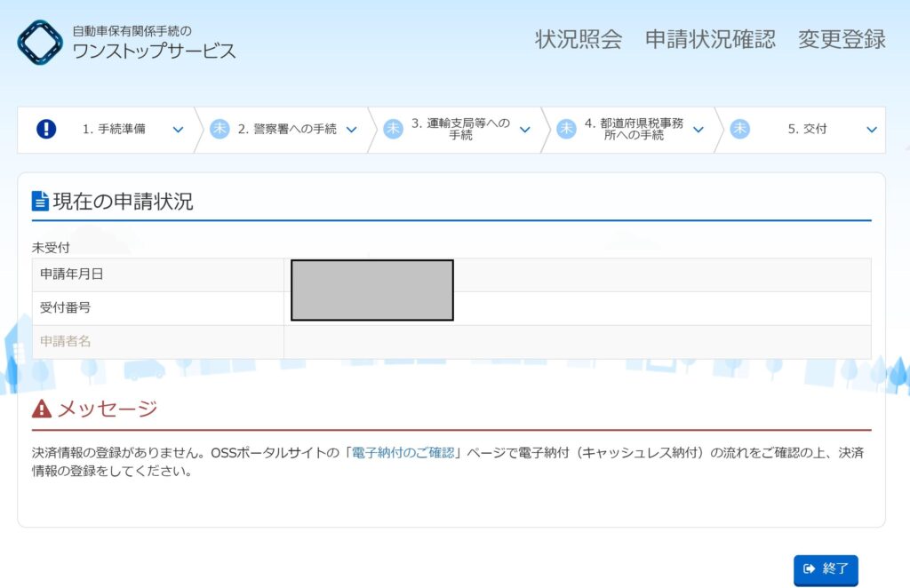Expand the chevron on 警察署への手続 step

click(351, 130)
